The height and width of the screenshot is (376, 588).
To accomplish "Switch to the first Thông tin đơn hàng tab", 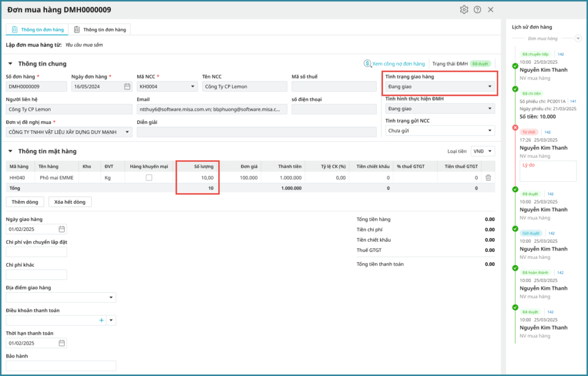I will coord(37,29).
